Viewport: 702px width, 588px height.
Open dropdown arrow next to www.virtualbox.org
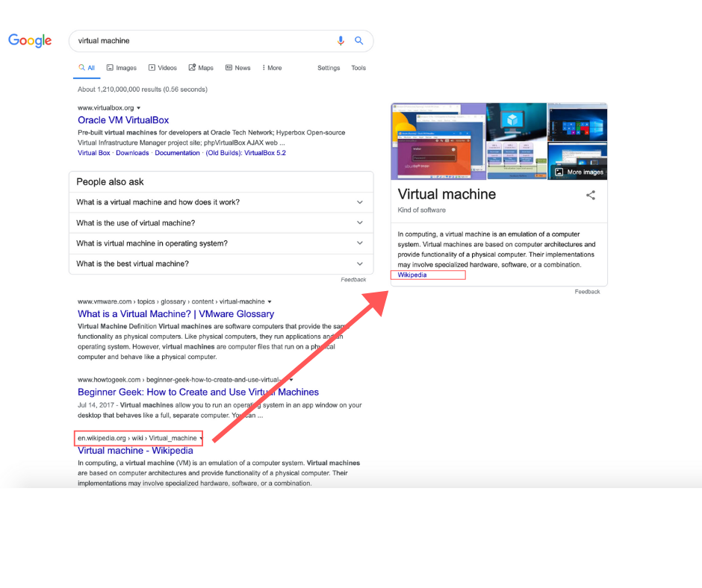coord(138,108)
